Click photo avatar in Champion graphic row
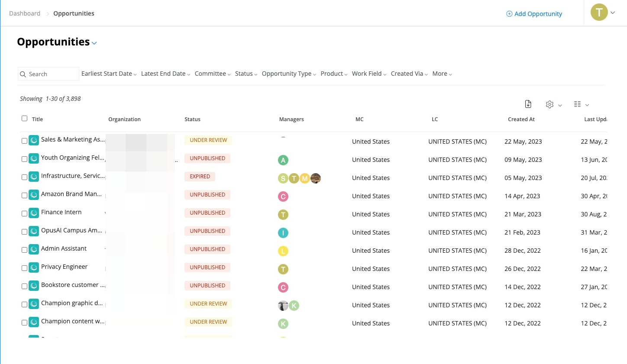The image size is (627, 364). coord(283,306)
